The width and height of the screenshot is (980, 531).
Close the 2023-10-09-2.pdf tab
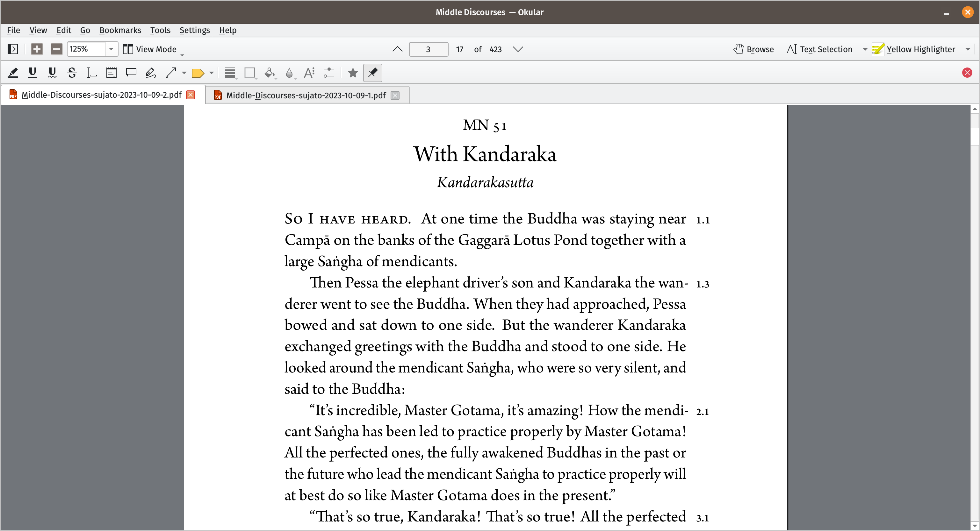191,95
